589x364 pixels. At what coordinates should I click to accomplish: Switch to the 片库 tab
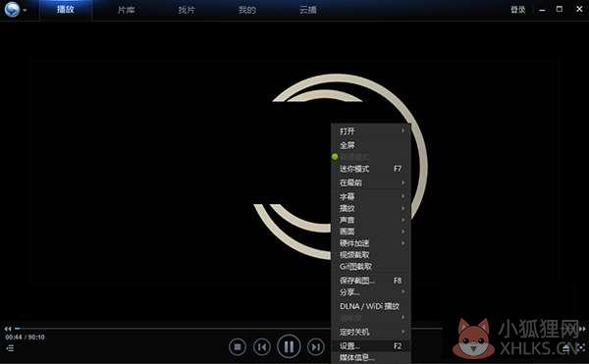126,10
